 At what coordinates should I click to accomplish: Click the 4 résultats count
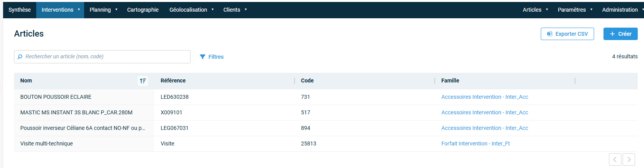(x=625, y=56)
